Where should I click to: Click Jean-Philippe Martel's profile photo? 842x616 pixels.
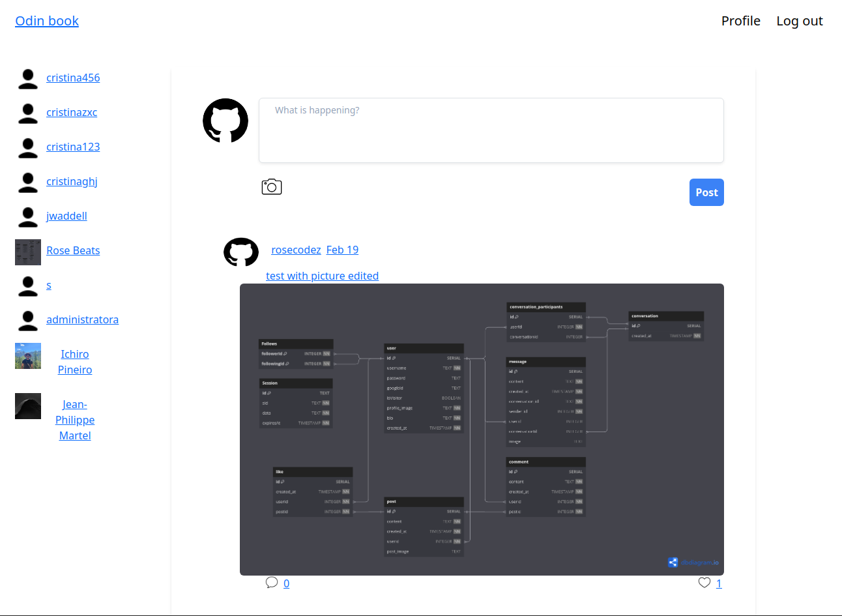[28, 406]
